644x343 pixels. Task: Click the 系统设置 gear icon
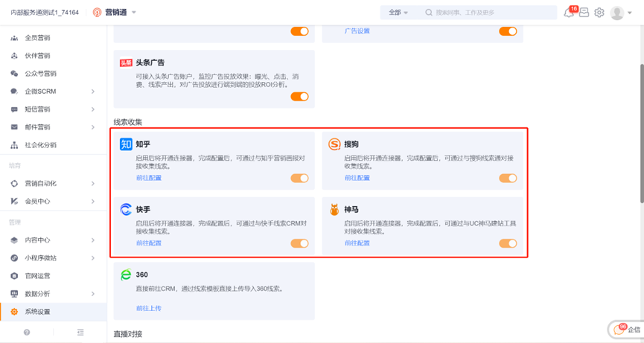coord(14,312)
